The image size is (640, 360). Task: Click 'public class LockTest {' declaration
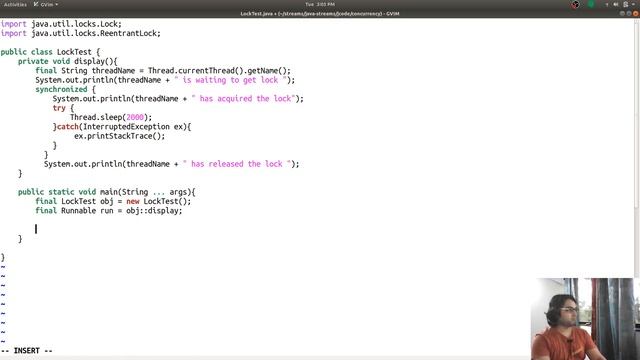tap(50, 52)
